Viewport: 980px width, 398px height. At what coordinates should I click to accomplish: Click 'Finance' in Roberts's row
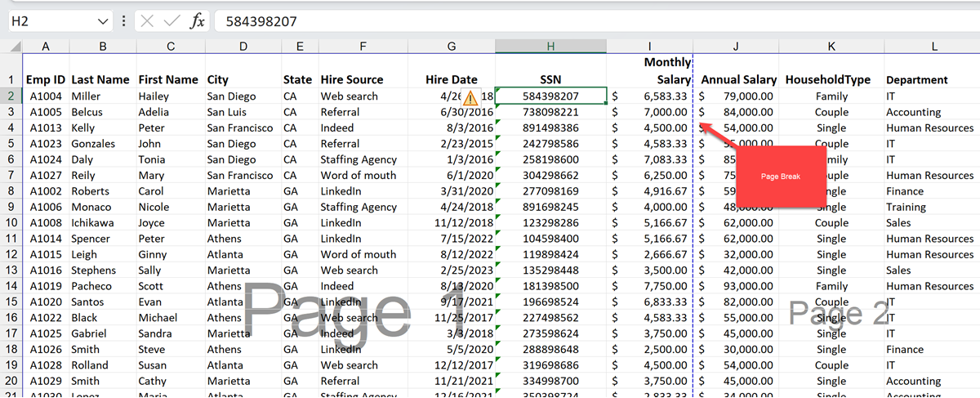[x=905, y=190]
